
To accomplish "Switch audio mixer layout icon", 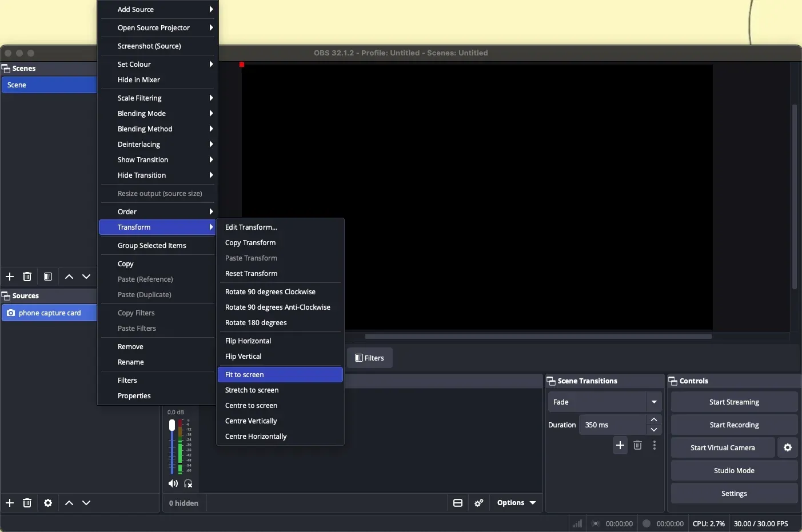I will (458, 503).
